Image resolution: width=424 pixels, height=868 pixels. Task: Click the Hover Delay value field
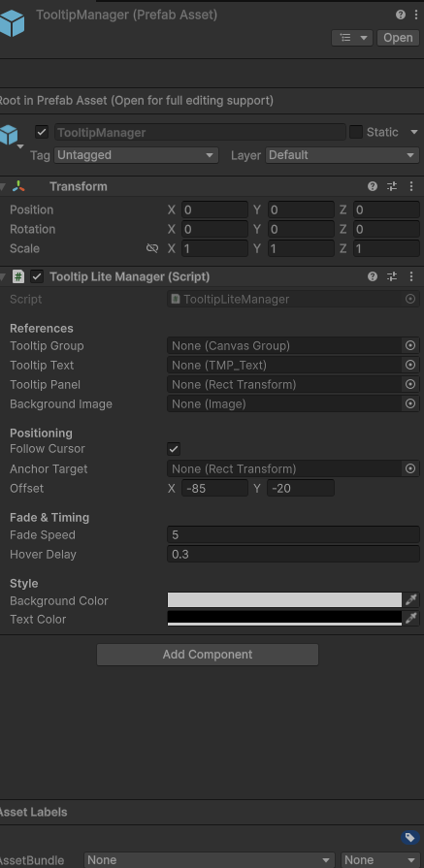click(x=293, y=554)
